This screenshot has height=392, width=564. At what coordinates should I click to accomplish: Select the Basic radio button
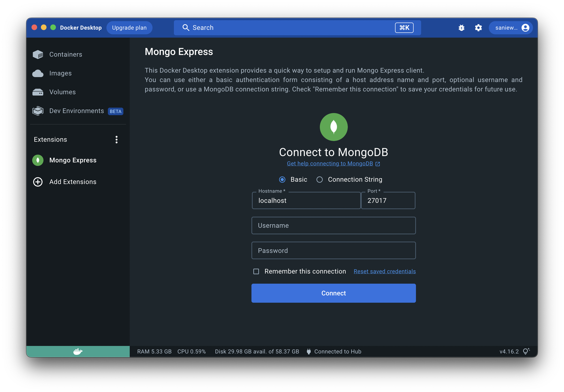(x=282, y=180)
